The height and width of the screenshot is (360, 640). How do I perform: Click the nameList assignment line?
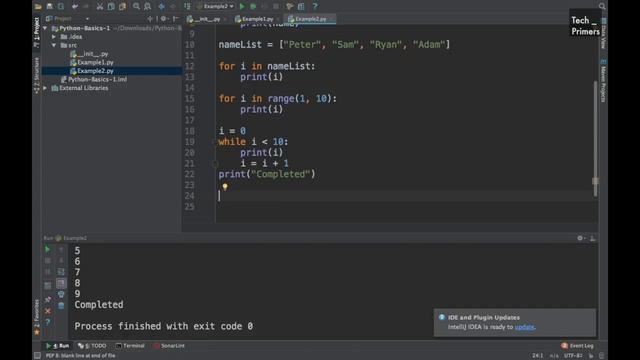[334, 44]
